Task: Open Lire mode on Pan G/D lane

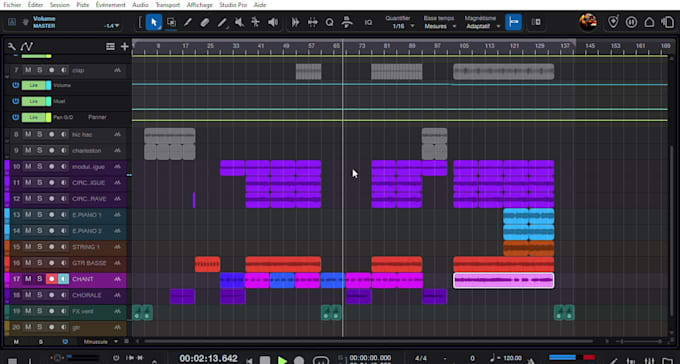Action: [34, 117]
